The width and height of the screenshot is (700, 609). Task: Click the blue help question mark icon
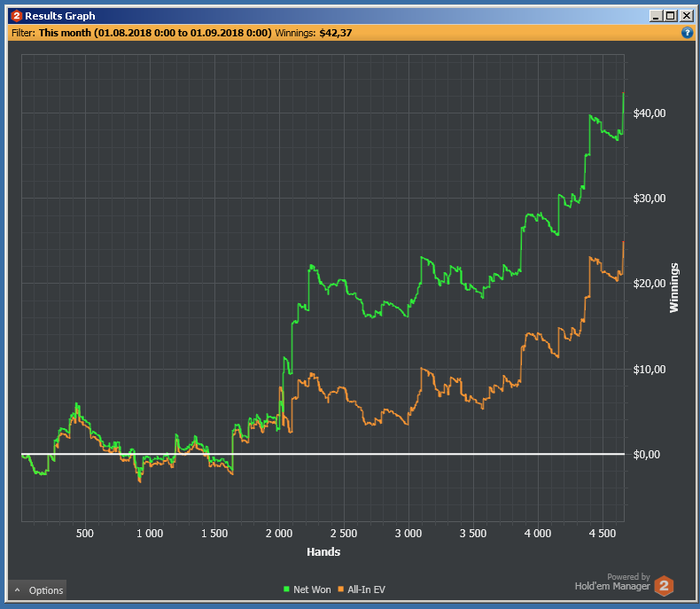pyautogui.click(x=687, y=32)
